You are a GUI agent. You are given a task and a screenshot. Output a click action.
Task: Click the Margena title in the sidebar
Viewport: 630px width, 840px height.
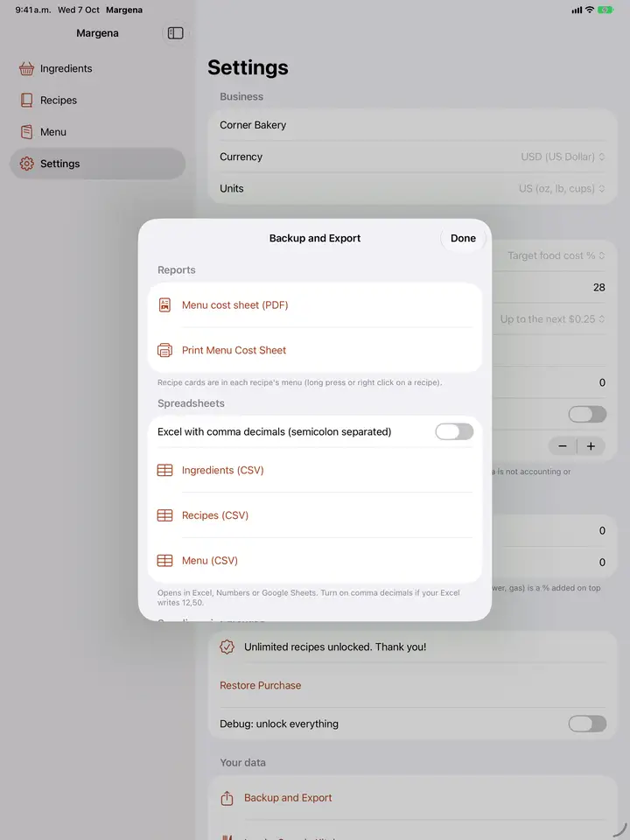click(x=97, y=33)
